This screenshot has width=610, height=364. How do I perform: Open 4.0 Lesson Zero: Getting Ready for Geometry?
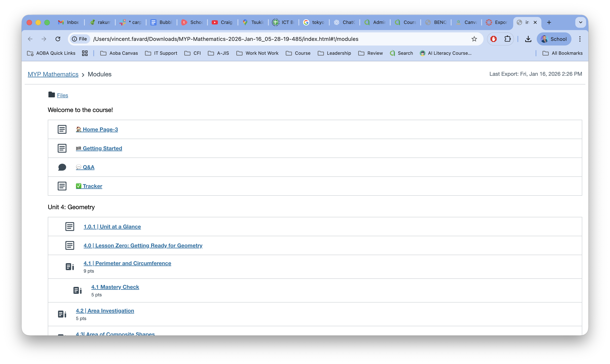[143, 245]
